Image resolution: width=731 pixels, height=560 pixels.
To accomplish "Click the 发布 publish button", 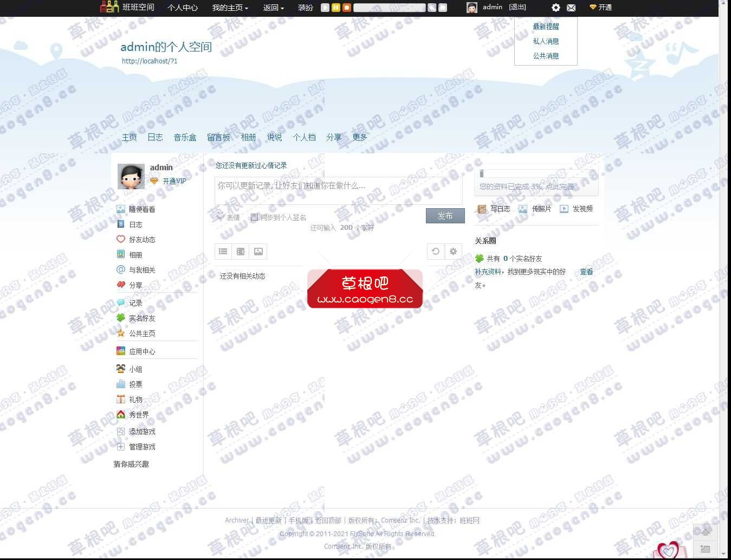I will [445, 216].
